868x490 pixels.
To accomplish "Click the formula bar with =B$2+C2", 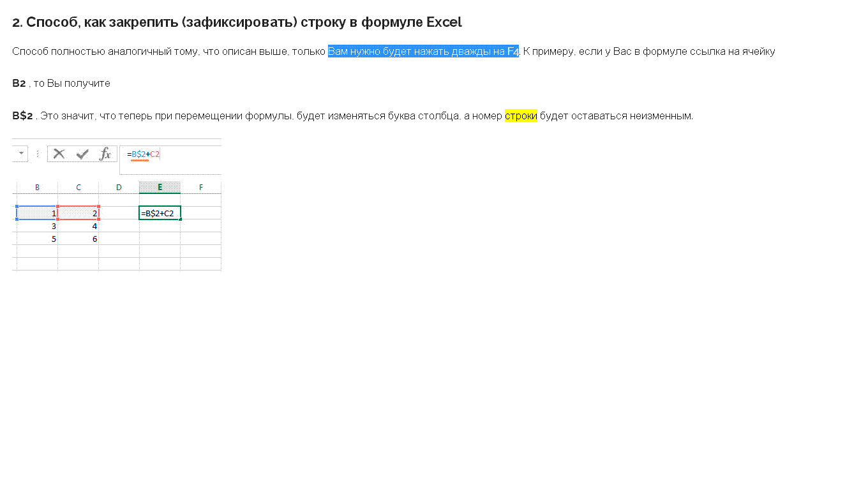I will 170,160.
